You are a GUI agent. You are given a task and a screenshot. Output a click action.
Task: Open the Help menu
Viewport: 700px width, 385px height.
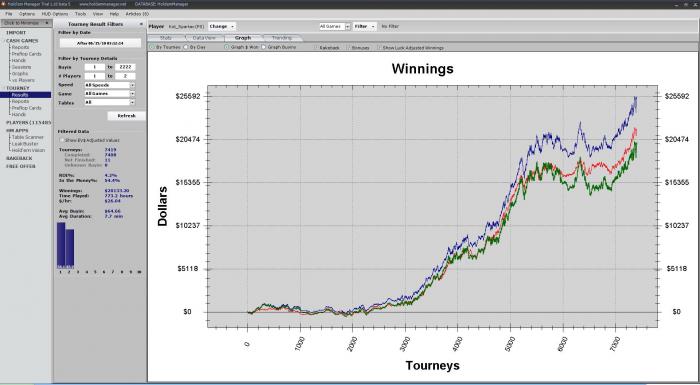pyautogui.click(x=114, y=14)
